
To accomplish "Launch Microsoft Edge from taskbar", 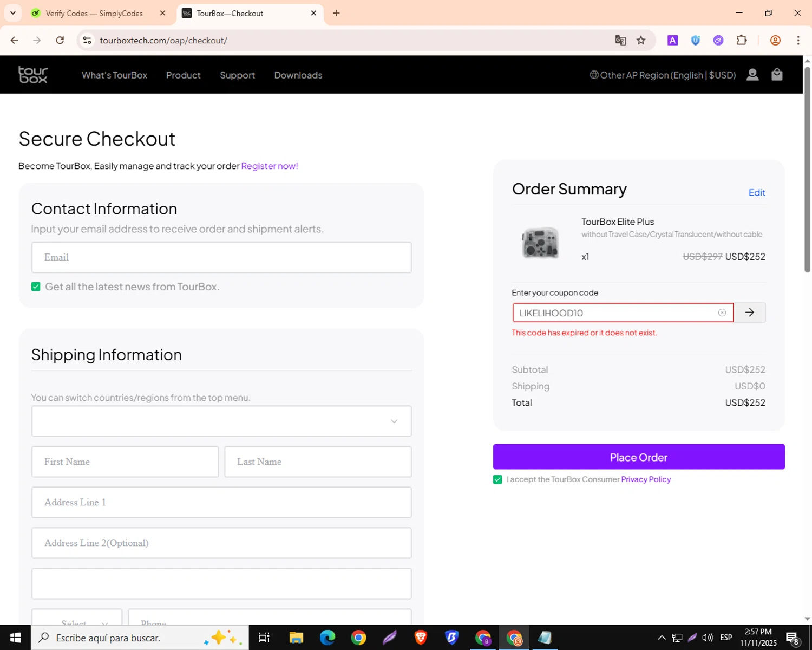I will [328, 638].
